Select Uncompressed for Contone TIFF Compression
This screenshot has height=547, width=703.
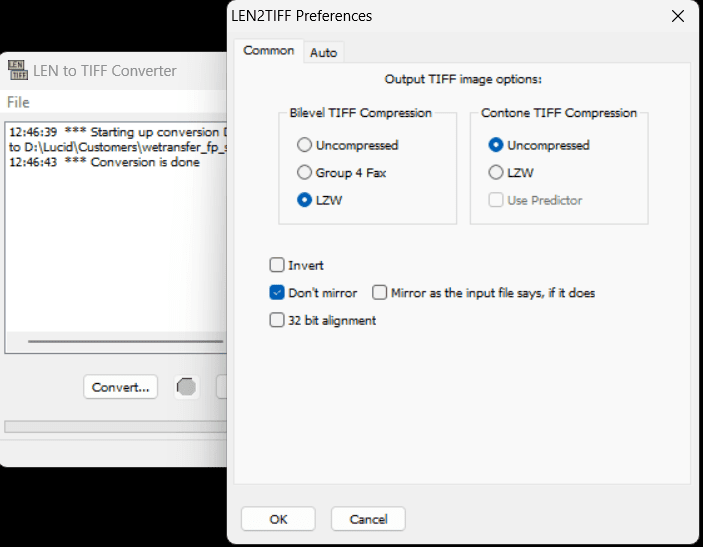[x=495, y=145]
